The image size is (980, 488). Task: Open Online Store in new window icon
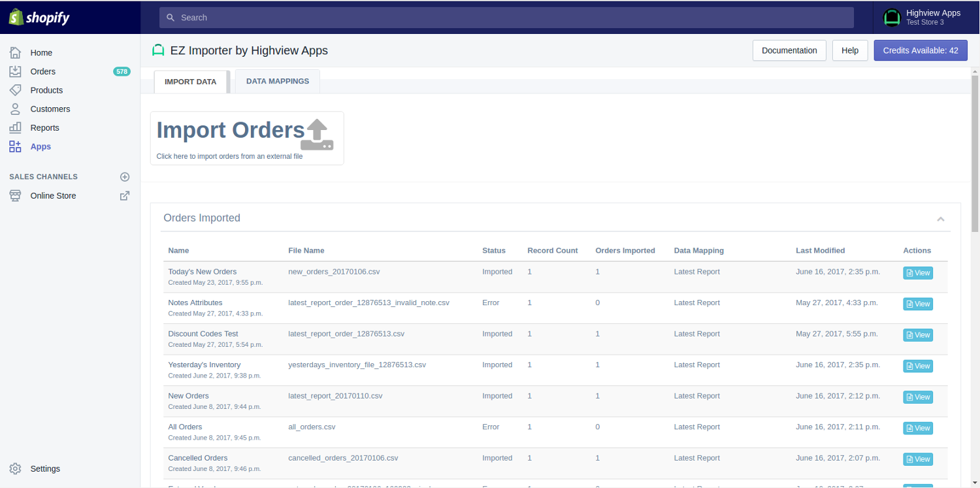[x=125, y=195]
